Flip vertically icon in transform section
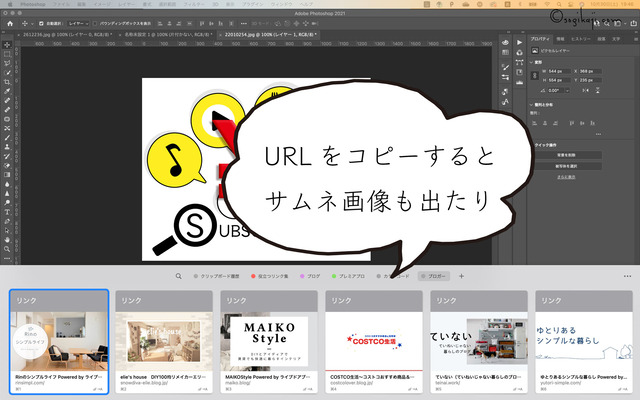 click(598, 91)
